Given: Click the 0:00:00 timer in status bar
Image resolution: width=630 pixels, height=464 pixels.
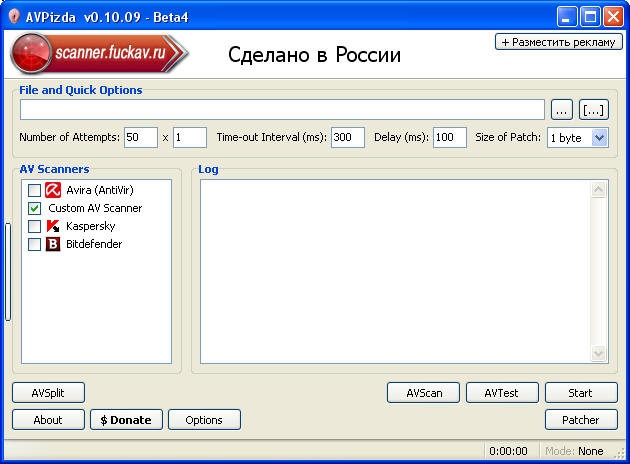Looking at the screenshot, I should click(x=508, y=451).
